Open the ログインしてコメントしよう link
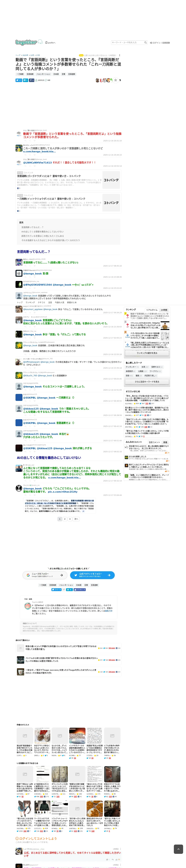The height and width of the screenshot is (868, 186). (36, 839)
